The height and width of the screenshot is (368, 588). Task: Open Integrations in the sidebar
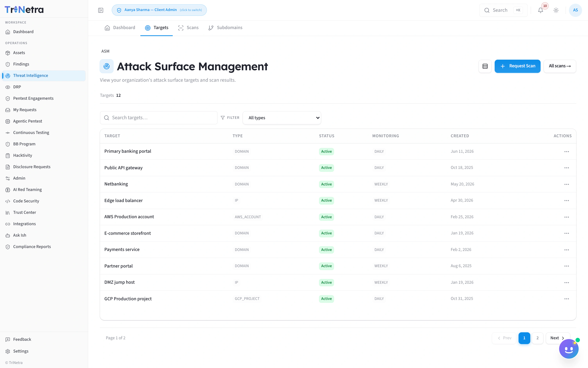tap(44, 224)
